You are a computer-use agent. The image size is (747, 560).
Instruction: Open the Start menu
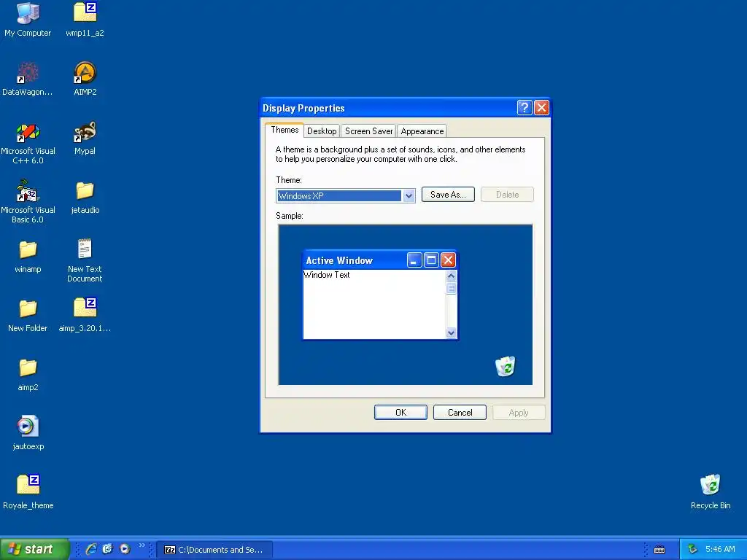(35, 549)
